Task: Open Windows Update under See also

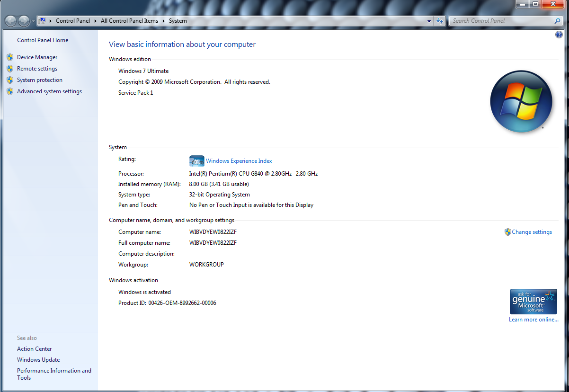Action: coord(38,360)
